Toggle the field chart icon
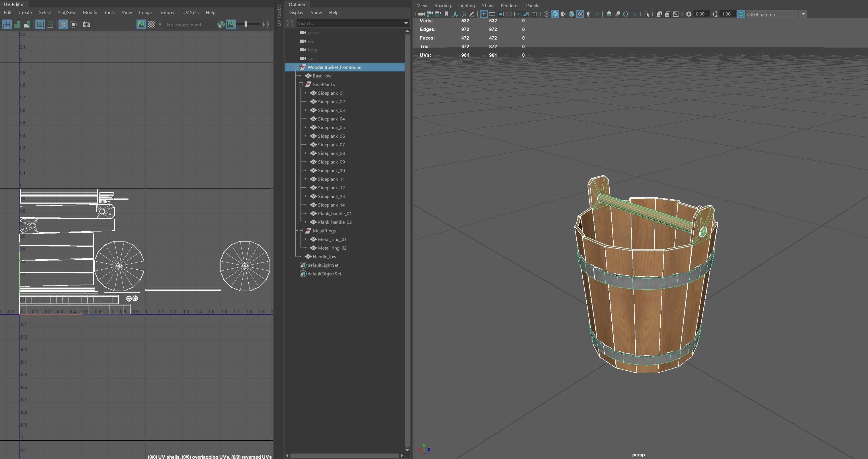 (x=517, y=14)
